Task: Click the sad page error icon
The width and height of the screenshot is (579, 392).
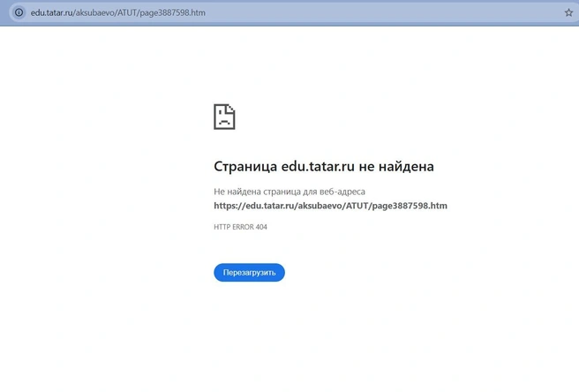Action: (224, 117)
